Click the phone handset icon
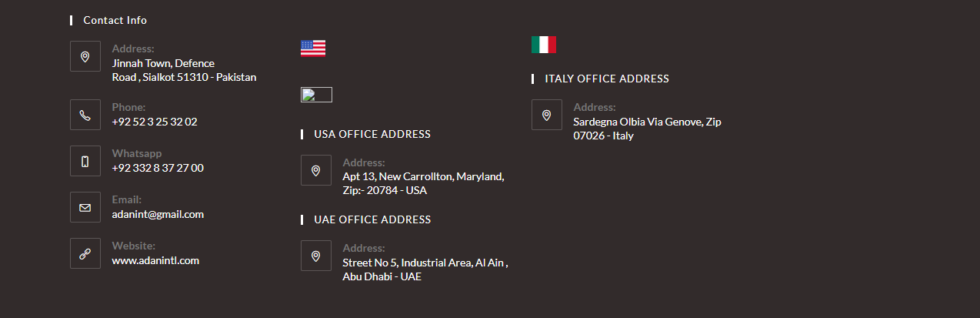Viewport: 980px width, 318px height. (x=85, y=115)
